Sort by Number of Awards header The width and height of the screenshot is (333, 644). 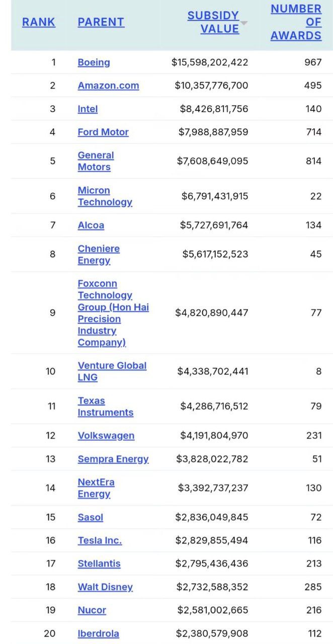296,22
